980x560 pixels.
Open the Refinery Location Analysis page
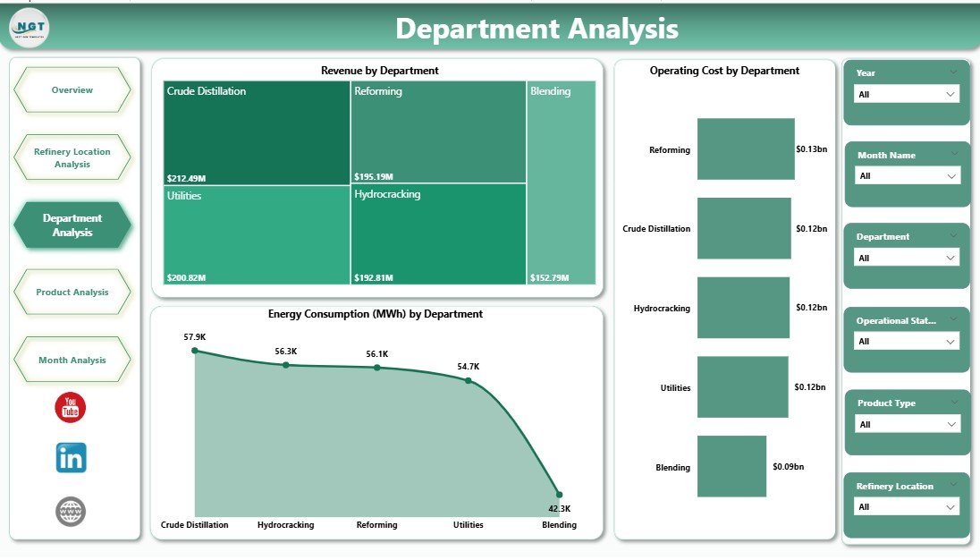click(72, 157)
